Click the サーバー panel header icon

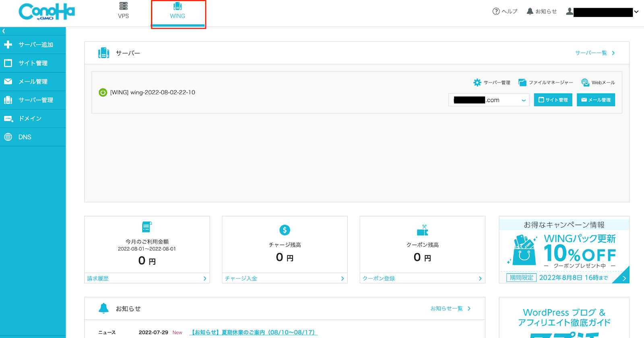[x=104, y=53]
